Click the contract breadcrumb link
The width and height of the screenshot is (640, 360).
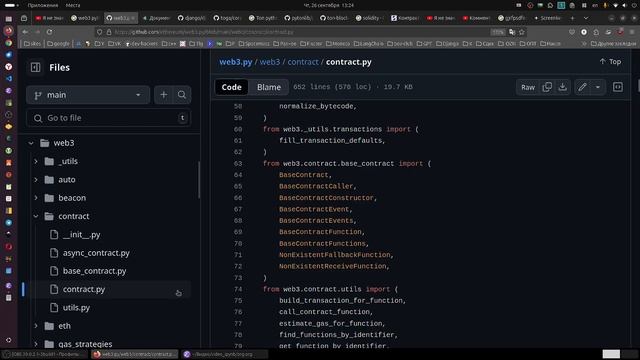(303, 62)
